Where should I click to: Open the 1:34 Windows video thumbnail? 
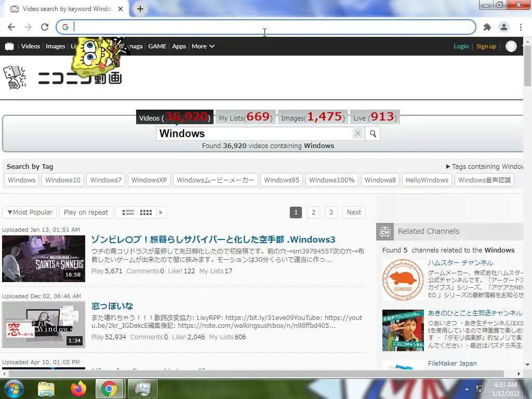tap(44, 324)
